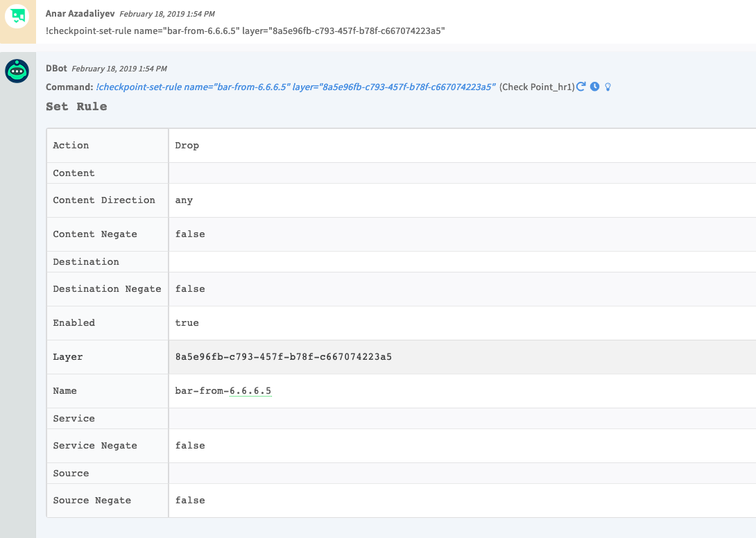Click the Destination row label
This screenshot has height=538, width=756.
coord(85,261)
